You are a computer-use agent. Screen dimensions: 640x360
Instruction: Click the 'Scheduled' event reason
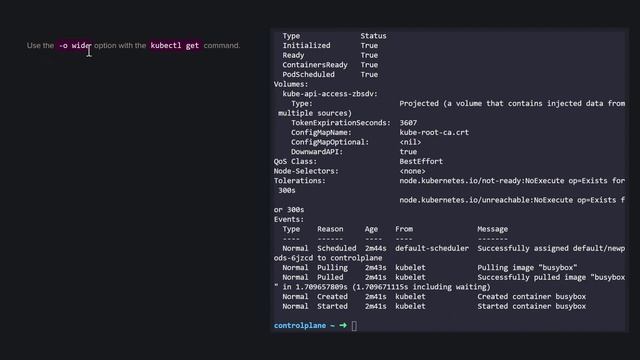tap(336, 248)
